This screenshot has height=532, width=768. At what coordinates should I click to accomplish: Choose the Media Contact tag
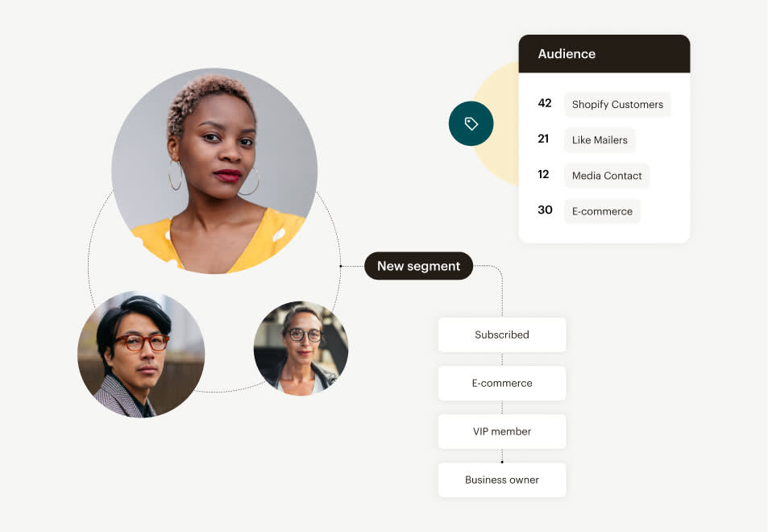(x=607, y=176)
